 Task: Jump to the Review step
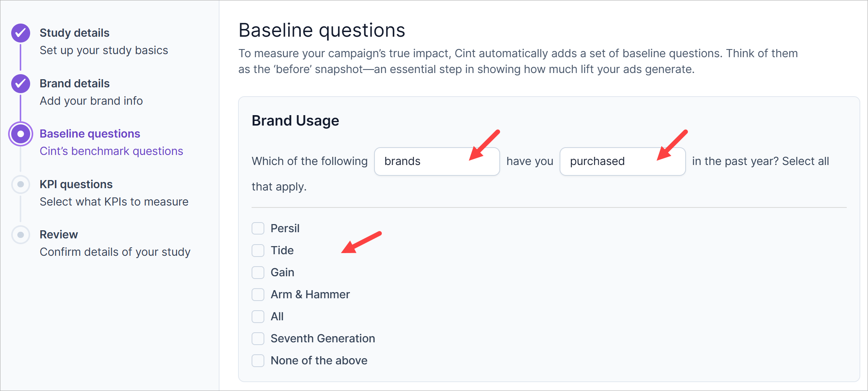[59, 235]
